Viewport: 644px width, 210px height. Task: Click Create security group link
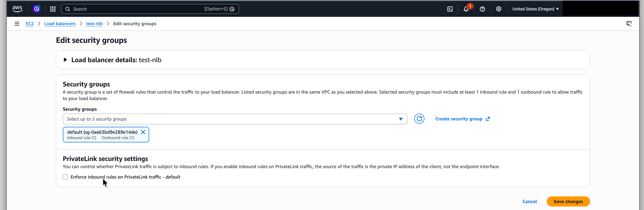(459, 119)
